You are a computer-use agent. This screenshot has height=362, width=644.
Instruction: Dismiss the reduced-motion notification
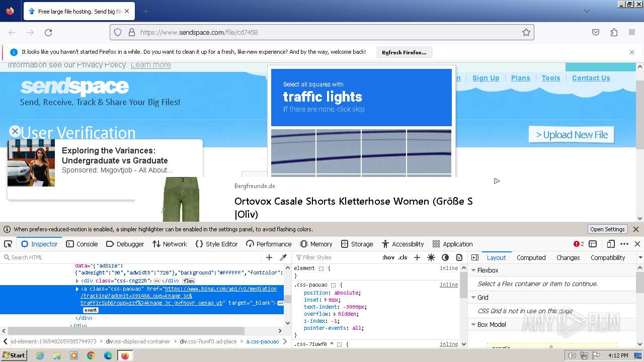[636, 229]
